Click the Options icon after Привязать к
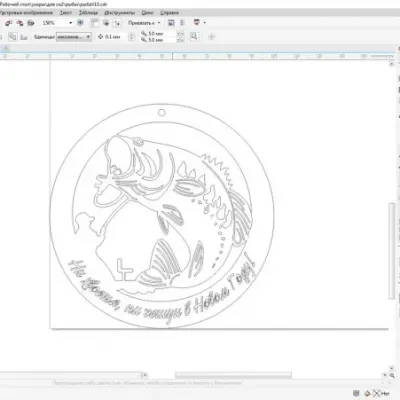 pos(171,23)
